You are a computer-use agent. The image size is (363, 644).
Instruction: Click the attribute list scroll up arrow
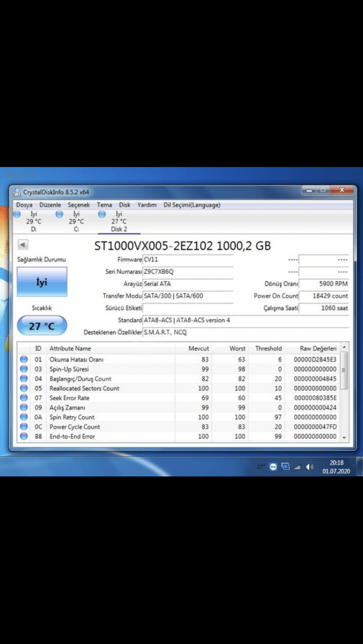tap(345, 348)
